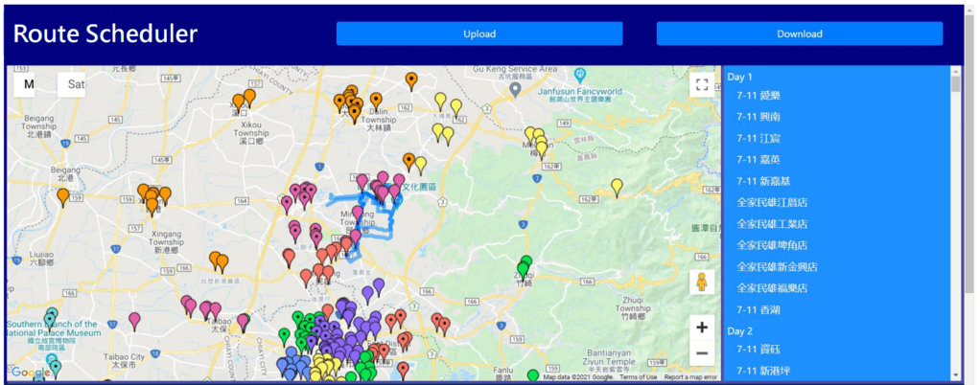980x385 pixels.
Task: Select the lone yellow marker in the eastern mountains
Action: tap(617, 186)
